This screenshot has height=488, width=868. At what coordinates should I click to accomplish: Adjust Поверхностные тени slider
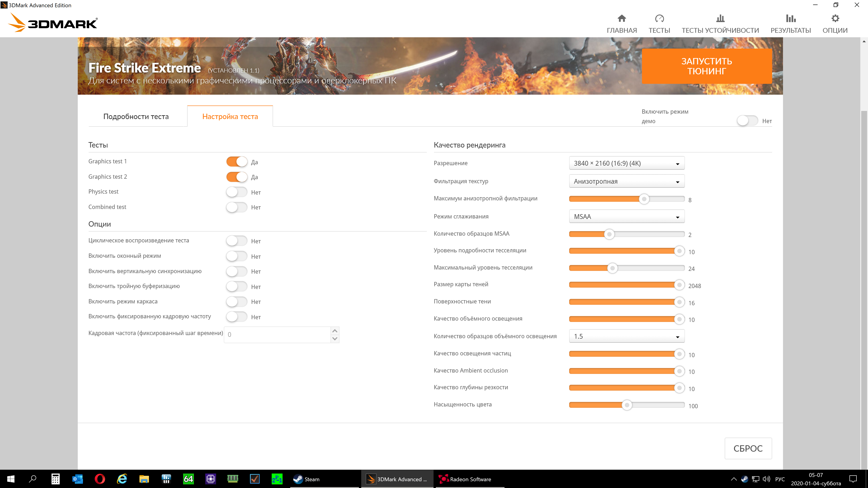coord(679,302)
